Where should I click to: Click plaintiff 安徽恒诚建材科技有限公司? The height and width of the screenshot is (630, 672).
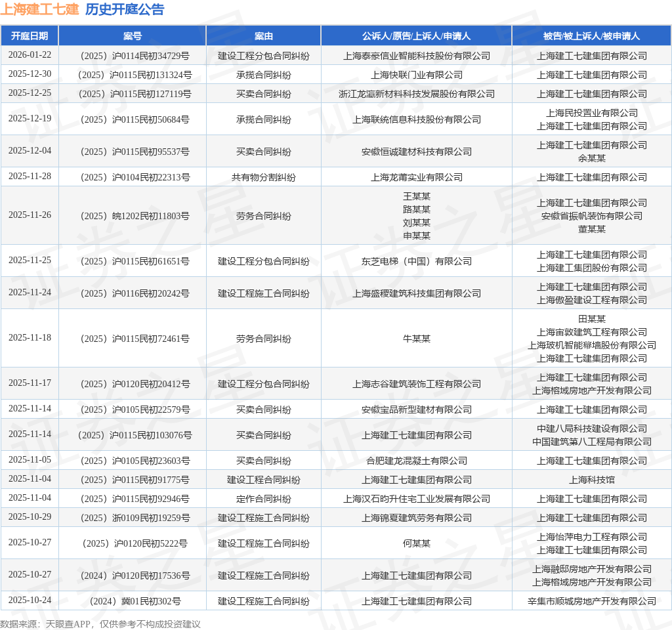click(417, 152)
